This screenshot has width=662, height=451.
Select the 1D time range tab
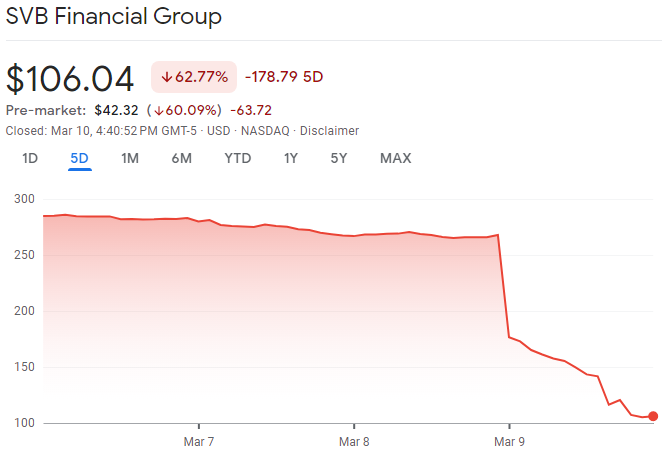pyautogui.click(x=30, y=158)
